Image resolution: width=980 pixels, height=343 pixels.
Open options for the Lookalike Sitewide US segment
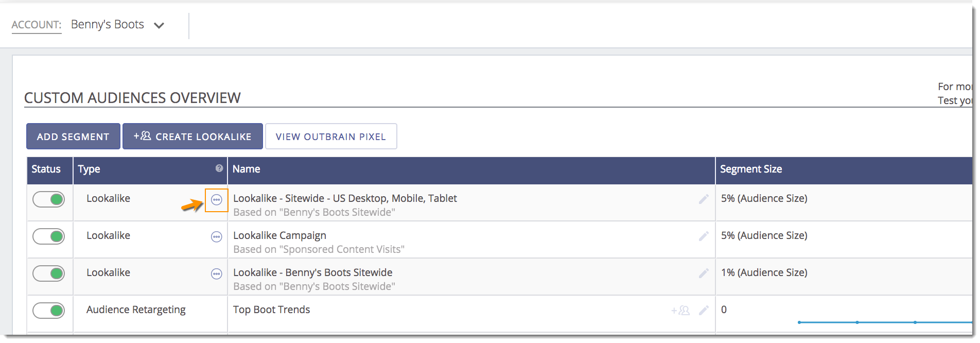pos(216,200)
